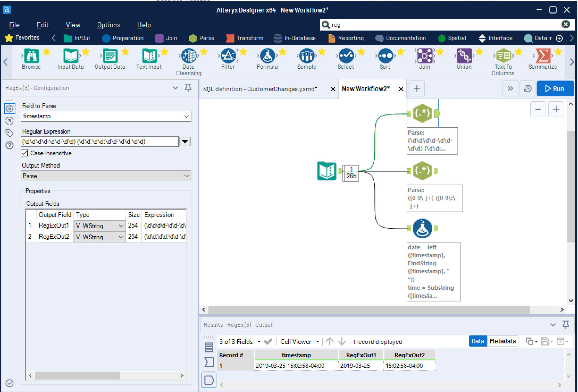
Task: Click the Data Cleansing tool icon
Action: tap(189, 56)
